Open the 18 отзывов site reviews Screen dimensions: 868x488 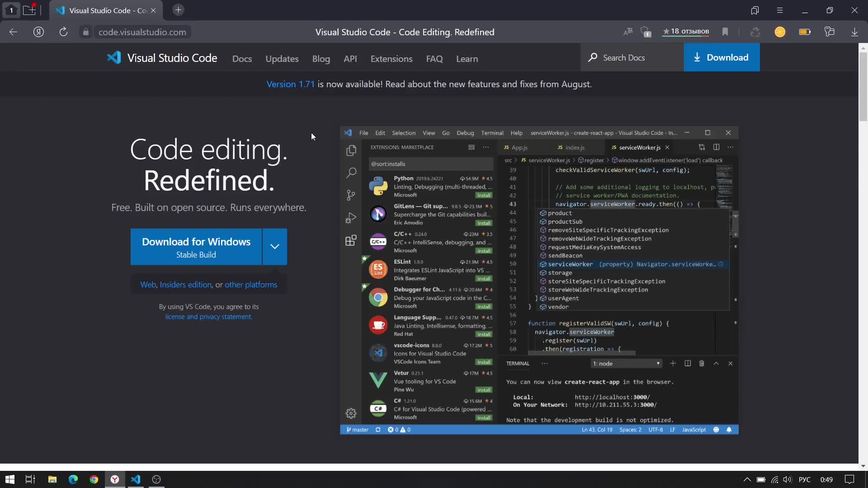point(686,32)
